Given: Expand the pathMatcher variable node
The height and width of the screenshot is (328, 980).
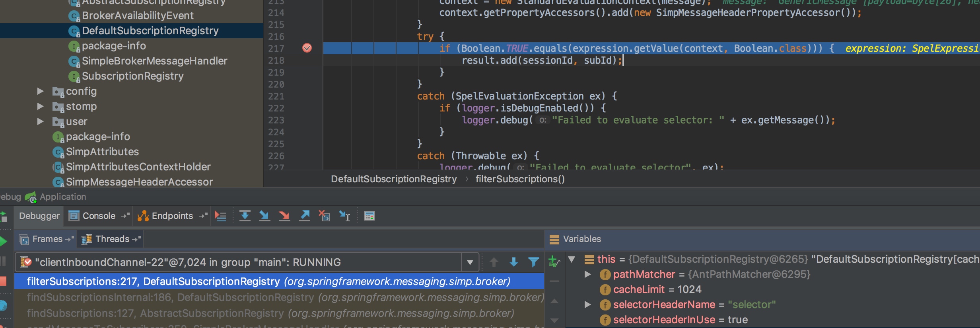Looking at the screenshot, I should pos(587,274).
